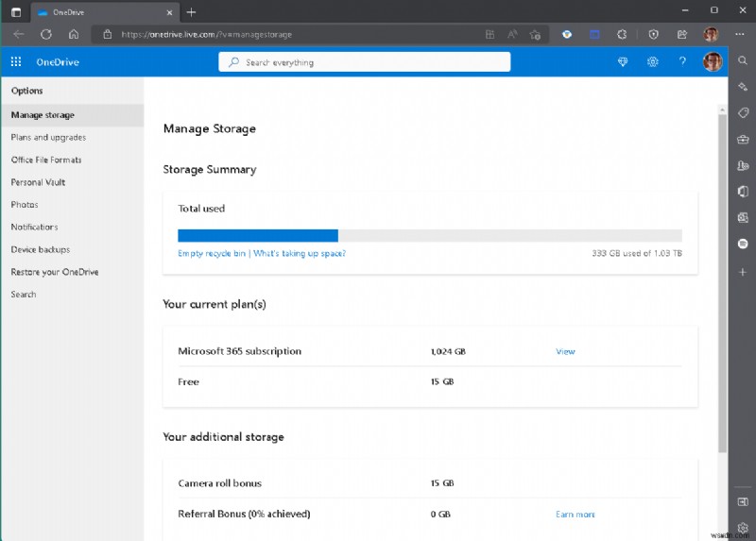Click What's taking up space link
Image resolution: width=756 pixels, height=541 pixels.
coord(300,253)
